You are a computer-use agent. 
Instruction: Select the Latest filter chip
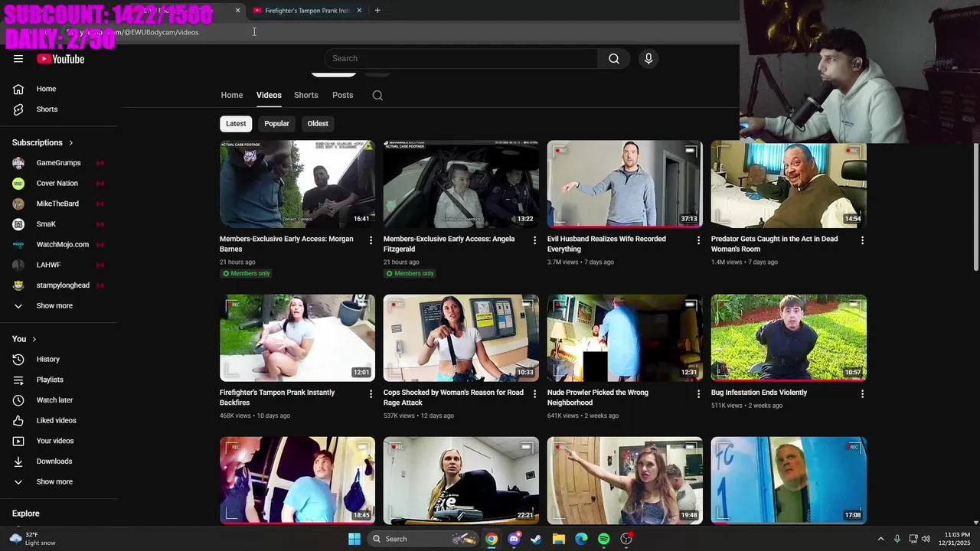pos(236,123)
